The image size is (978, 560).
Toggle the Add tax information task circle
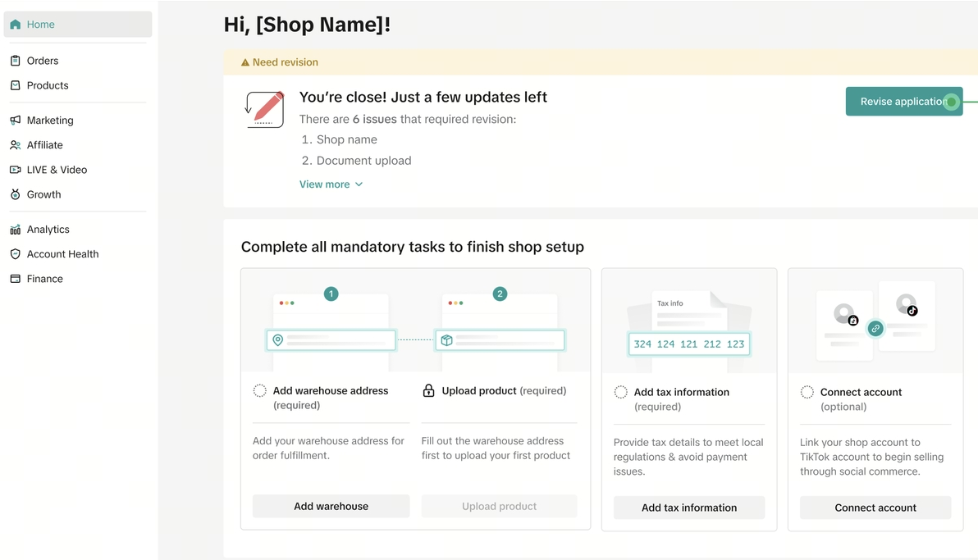point(621,393)
